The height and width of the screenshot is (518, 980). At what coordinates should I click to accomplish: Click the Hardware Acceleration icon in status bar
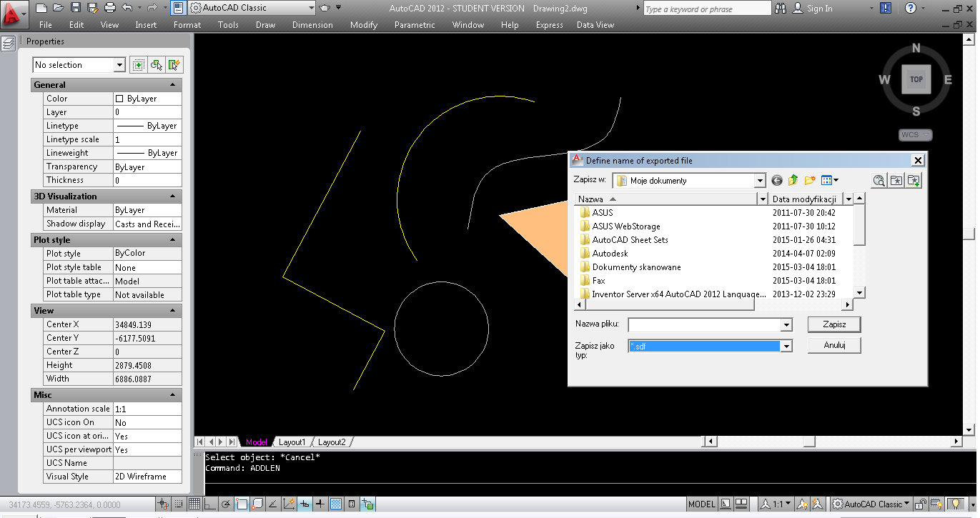pyautogui.click(x=936, y=504)
